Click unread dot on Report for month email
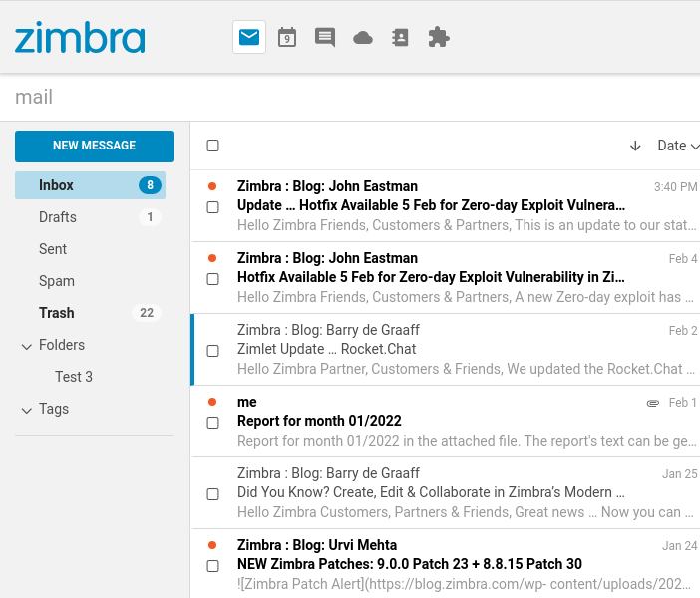 (212, 402)
